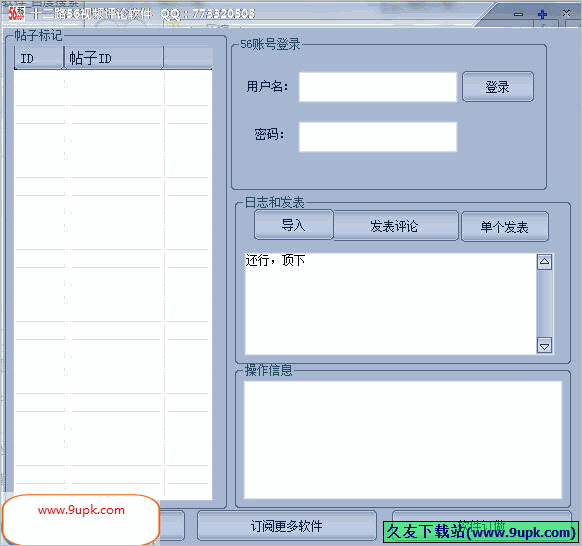This screenshot has height=546, width=582.
Task: Focus the 用户名 username input field
Action: pyautogui.click(x=378, y=87)
